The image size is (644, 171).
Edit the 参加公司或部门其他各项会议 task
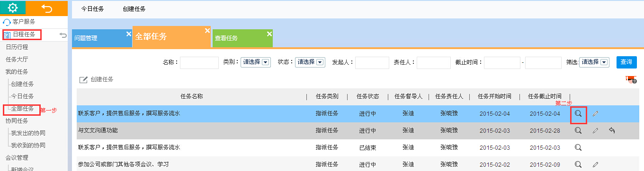[595, 164]
